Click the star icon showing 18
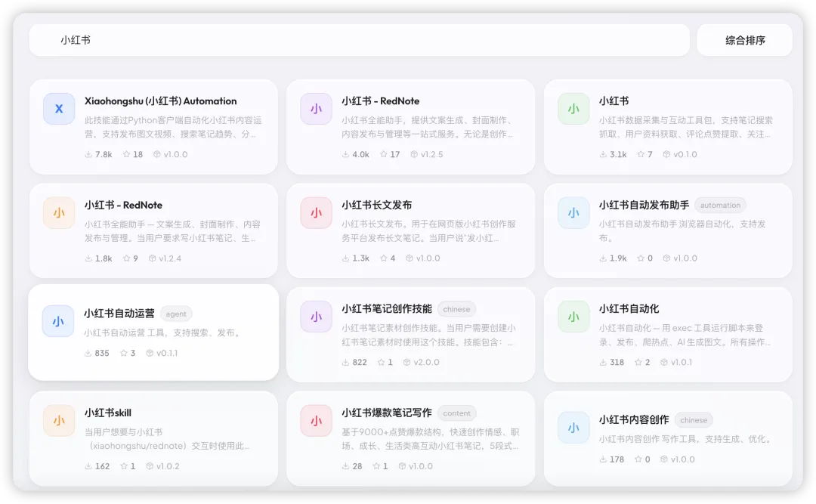The image size is (816, 504). (x=126, y=154)
